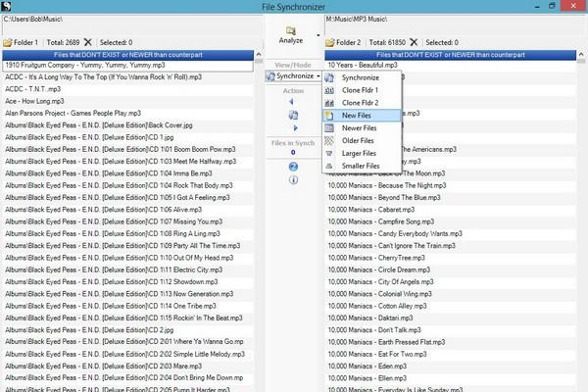
Task: Select CD 1\14 One Tribe.mp3 row
Action: (x=127, y=306)
